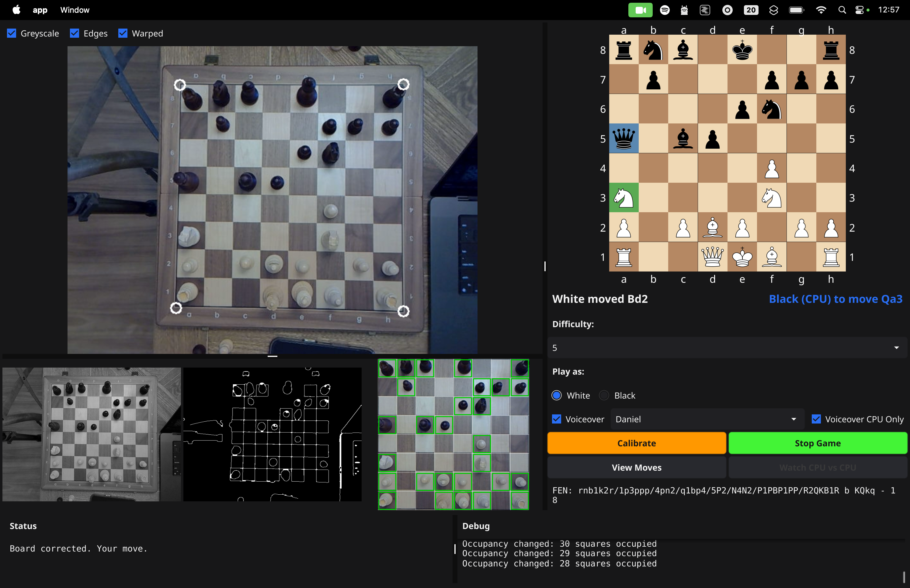910x588 pixels.
Task: Disable the Greyscale checkbox
Action: point(12,33)
